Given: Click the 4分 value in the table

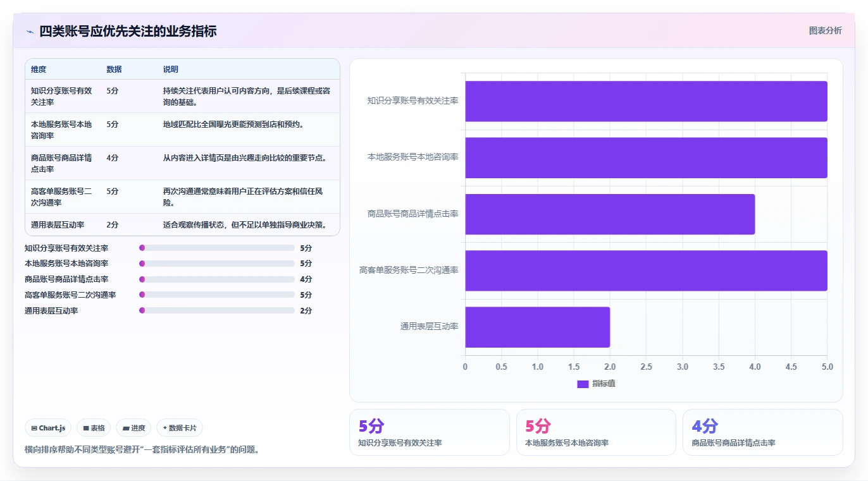Looking at the screenshot, I should tap(113, 158).
